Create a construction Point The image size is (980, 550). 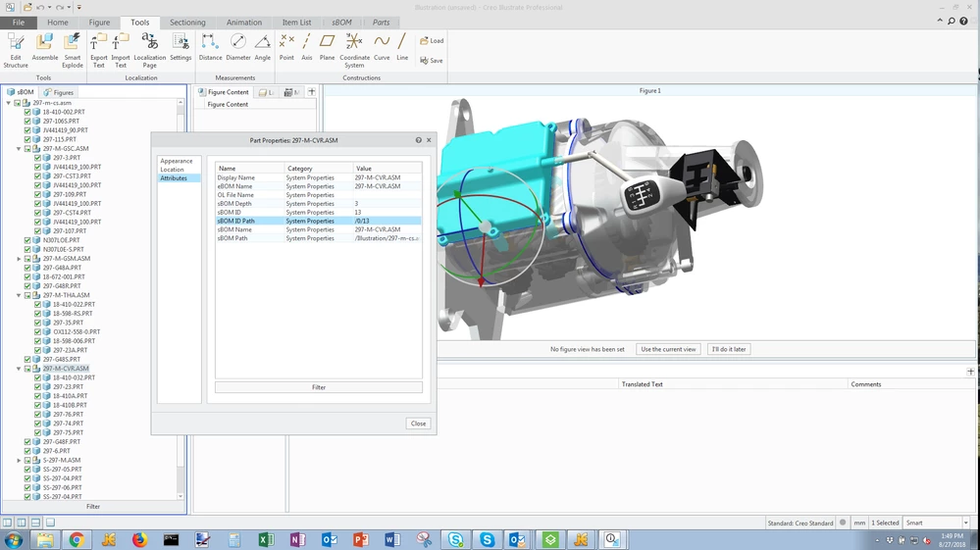point(286,47)
